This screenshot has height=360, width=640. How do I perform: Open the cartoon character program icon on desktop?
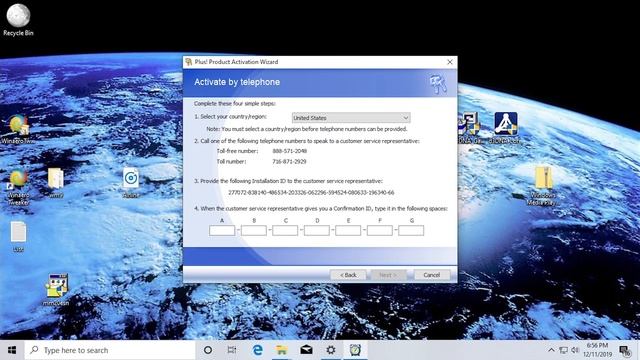point(56,289)
